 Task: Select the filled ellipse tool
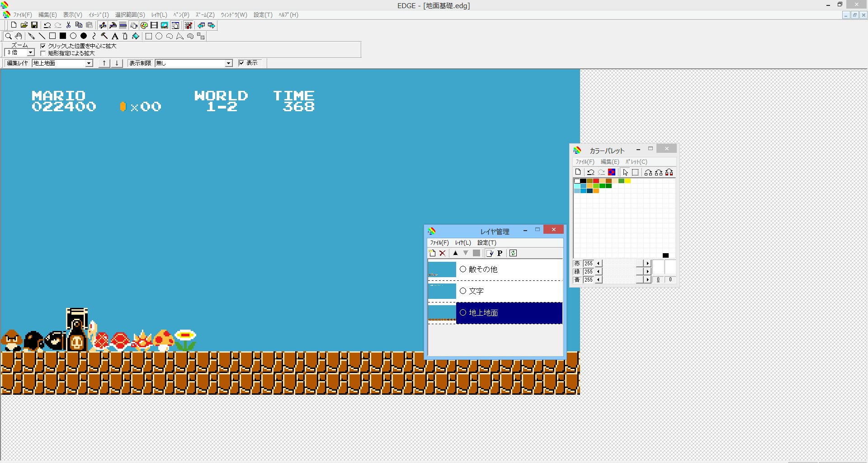[84, 36]
